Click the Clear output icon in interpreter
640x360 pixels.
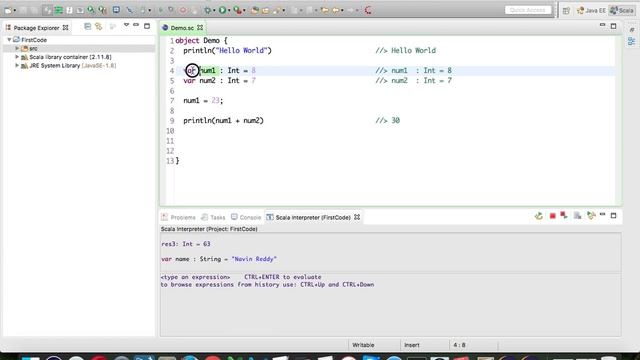pyautogui.click(x=578, y=216)
